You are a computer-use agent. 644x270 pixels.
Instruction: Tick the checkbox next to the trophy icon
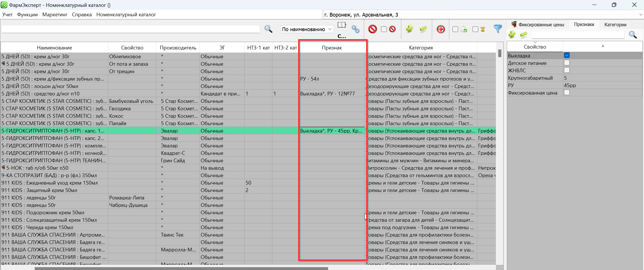point(475,29)
